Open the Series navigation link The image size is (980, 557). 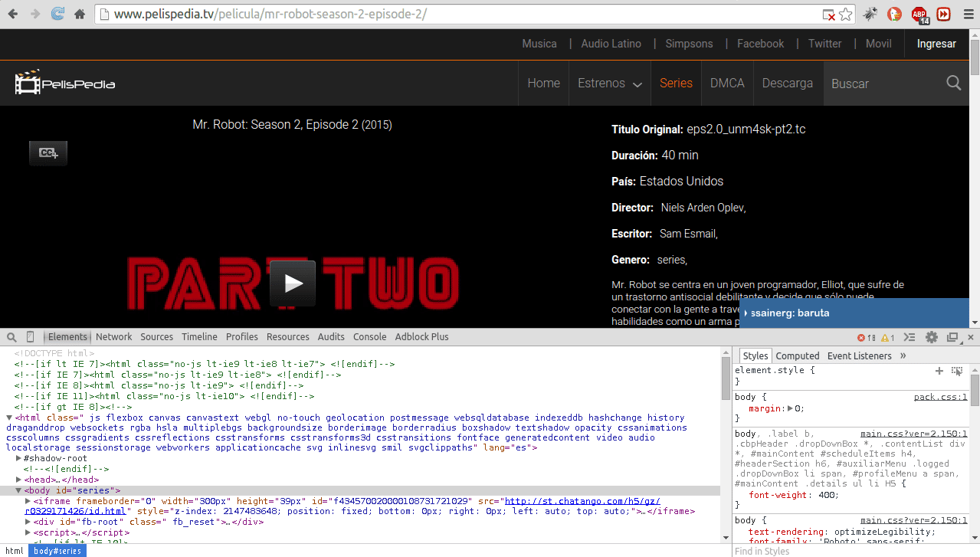click(x=676, y=84)
